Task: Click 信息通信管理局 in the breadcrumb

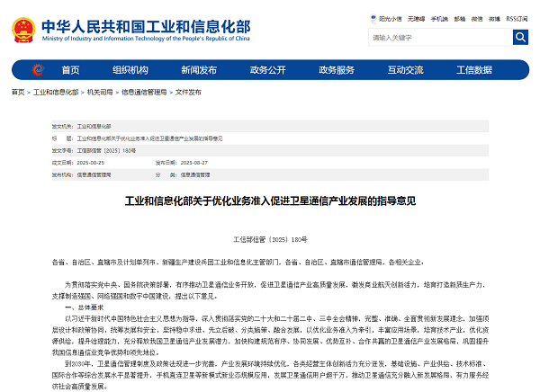Action: pos(144,93)
